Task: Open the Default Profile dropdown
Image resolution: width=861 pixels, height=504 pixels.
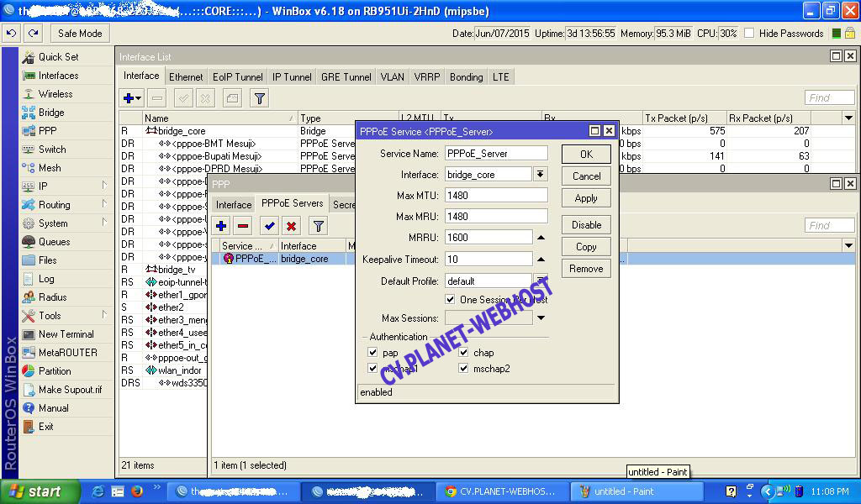Action: point(541,281)
